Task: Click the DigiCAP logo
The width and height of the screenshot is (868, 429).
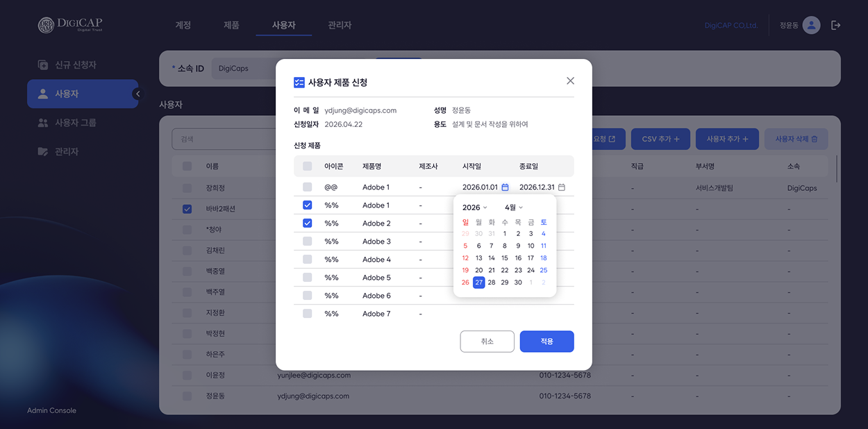Action: (70, 25)
